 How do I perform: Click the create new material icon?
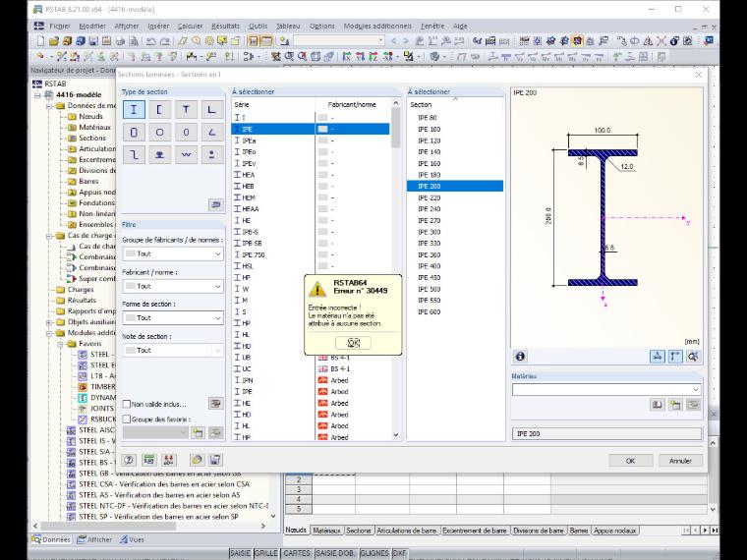click(675, 405)
